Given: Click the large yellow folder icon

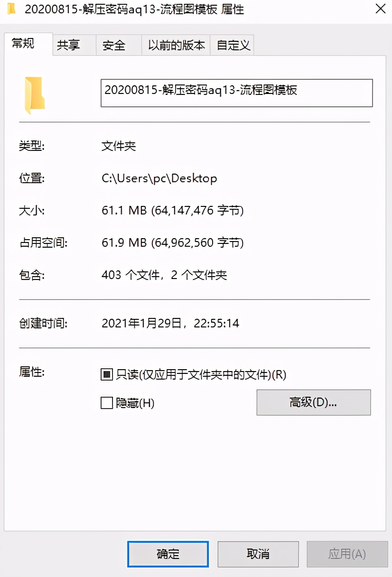Looking at the screenshot, I should pos(35,95).
